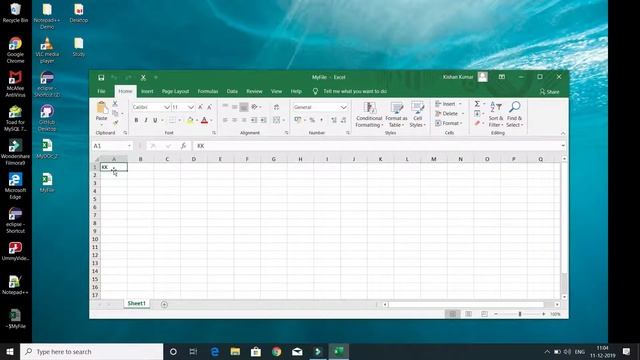The width and height of the screenshot is (640, 360).
Task: Open Windows Start menu
Action: tap(10, 351)
